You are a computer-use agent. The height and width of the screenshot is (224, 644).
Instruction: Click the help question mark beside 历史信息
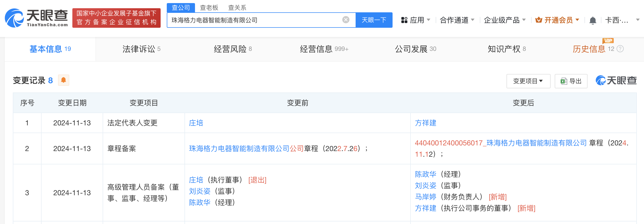coord(620,49)
